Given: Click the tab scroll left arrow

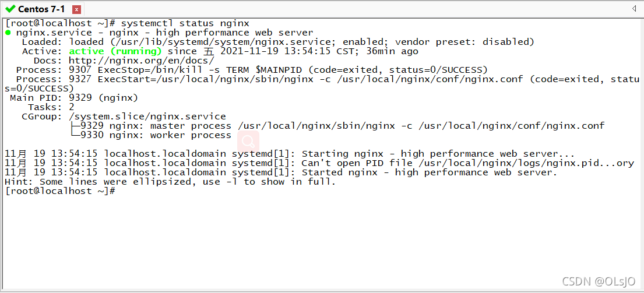Looking at the screenshot, I should click(x=634, y=9).
